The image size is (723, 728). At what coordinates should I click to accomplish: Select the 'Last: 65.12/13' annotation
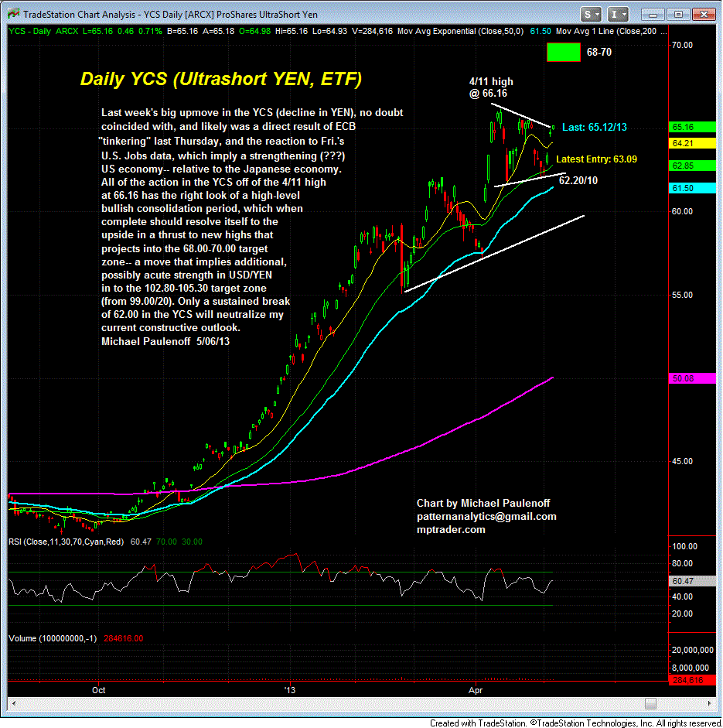[x=595, y=127]
